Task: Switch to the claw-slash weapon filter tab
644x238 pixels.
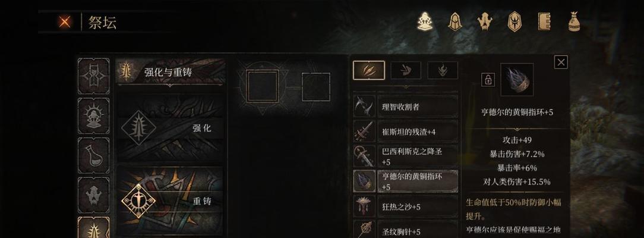Action: tap(369, 70)
